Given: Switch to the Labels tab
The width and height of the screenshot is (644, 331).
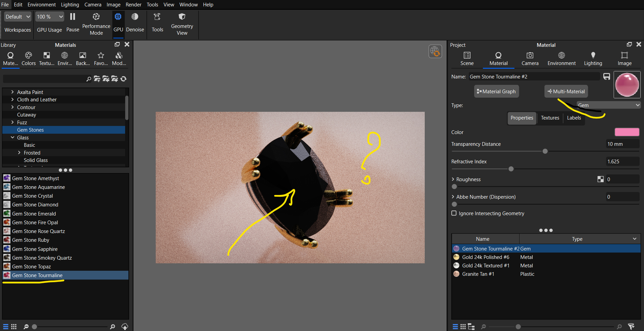Looking at the screenshot, I should 574,118.
